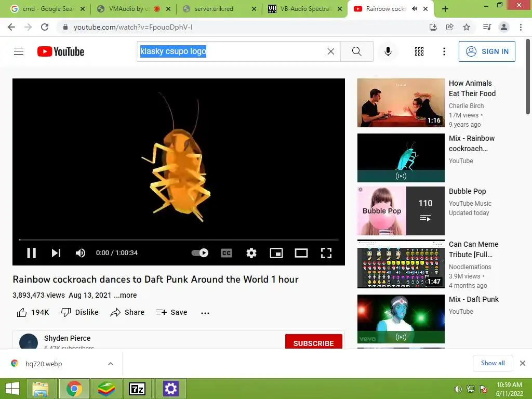Close the downloads bar
The width and height of the screenshot is (532, 399).
point(523,363)
